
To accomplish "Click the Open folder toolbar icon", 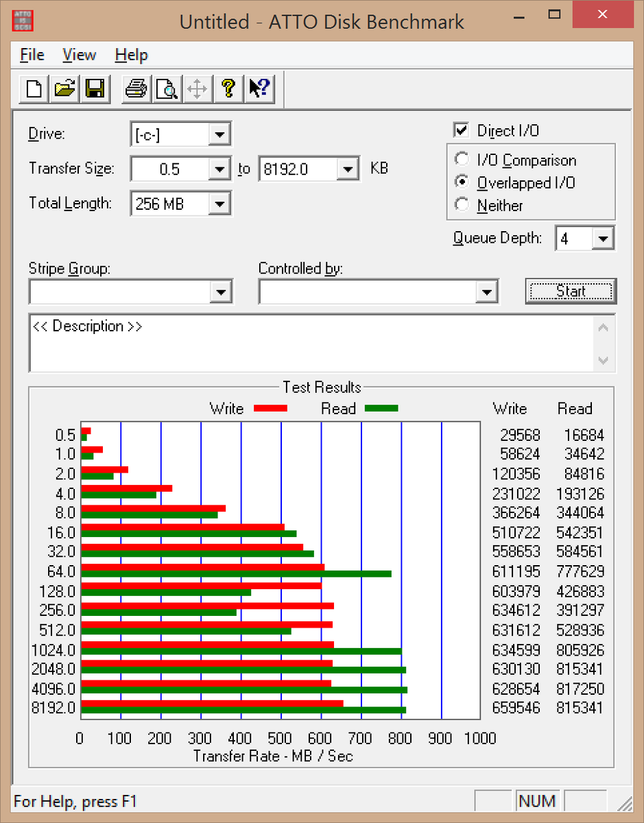I will tap(64, 88).
